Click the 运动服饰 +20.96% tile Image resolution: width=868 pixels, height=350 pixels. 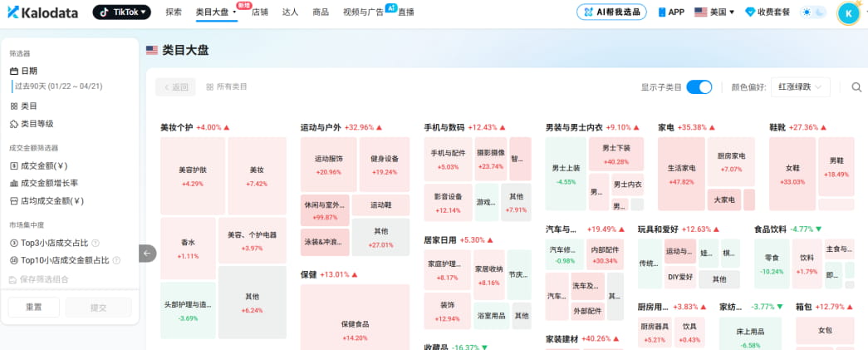[x=329, y=165]
